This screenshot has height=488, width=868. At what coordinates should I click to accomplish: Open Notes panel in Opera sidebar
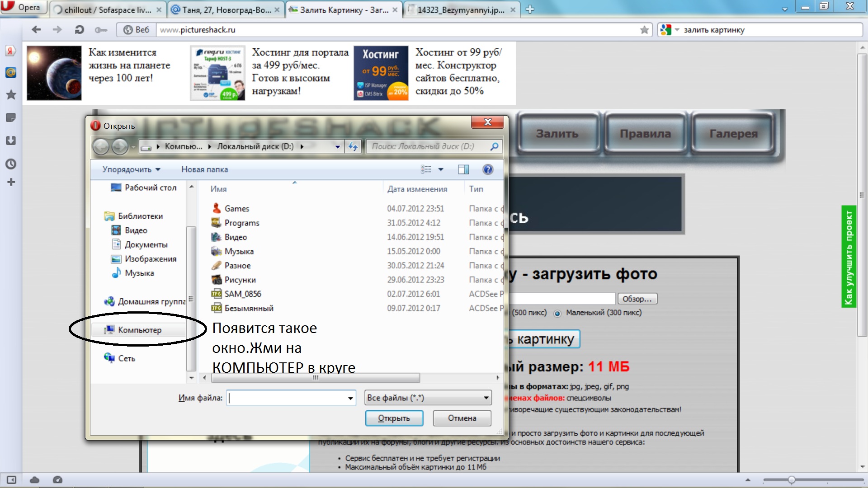[x=11, y=118]
